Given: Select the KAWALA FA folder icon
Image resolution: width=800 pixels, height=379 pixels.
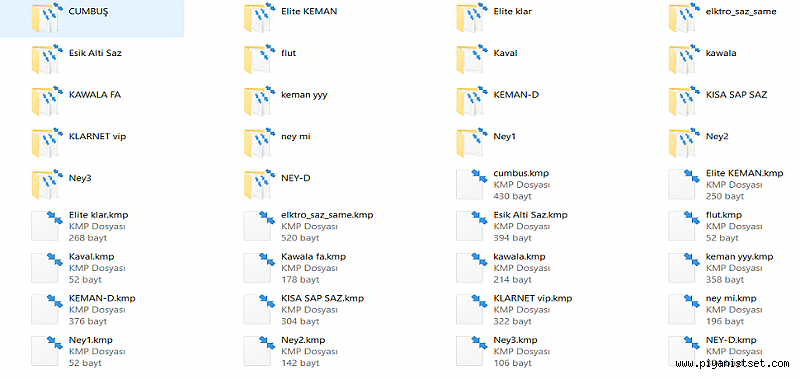Looking at the screenshot, I should [47, 102].
